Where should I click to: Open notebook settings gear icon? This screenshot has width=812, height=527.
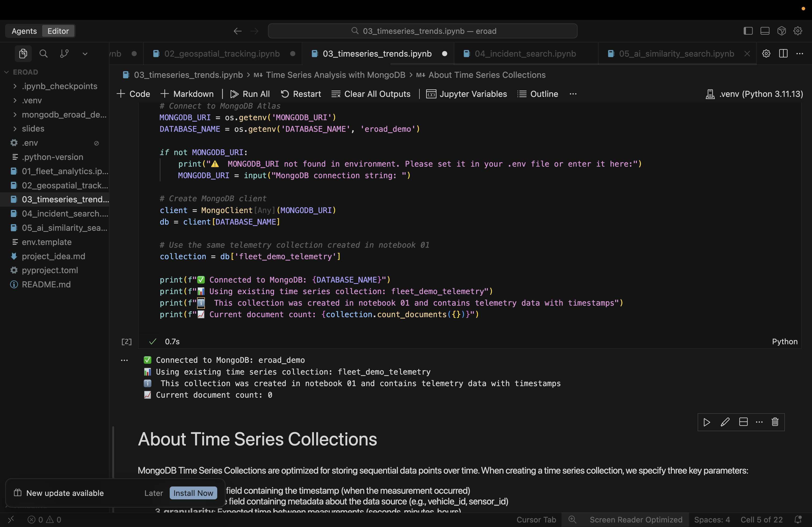click(x=766, y=53)
